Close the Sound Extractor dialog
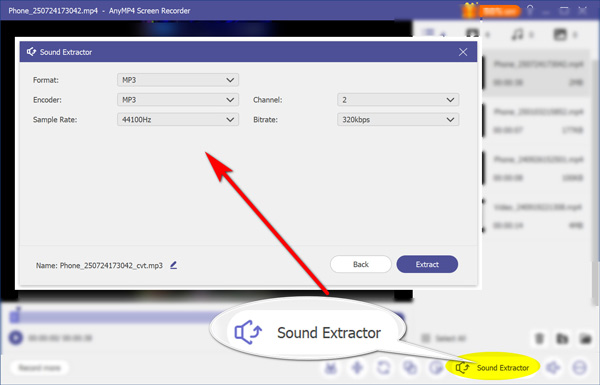The image size is (600, 385). (x=463, y=52)
